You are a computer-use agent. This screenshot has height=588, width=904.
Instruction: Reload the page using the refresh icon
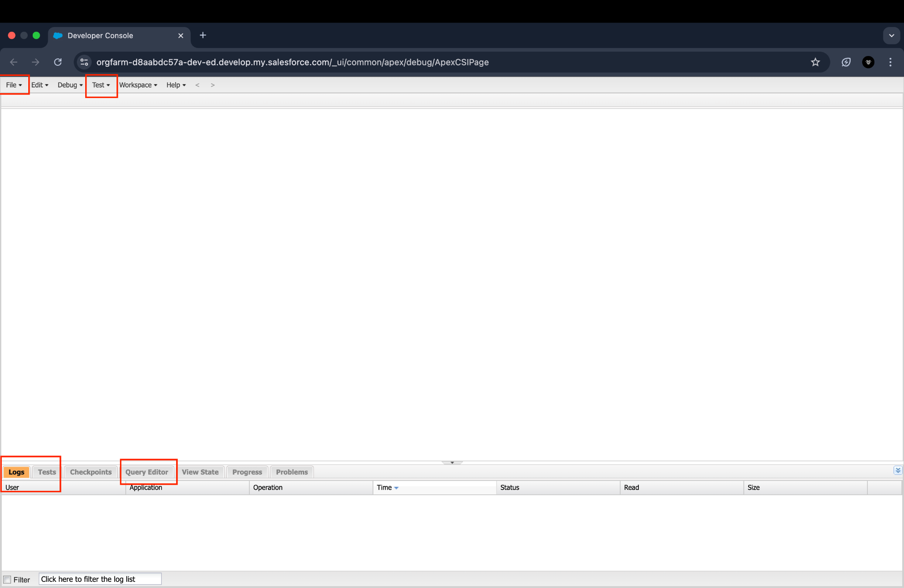click(x=57, y=62)
